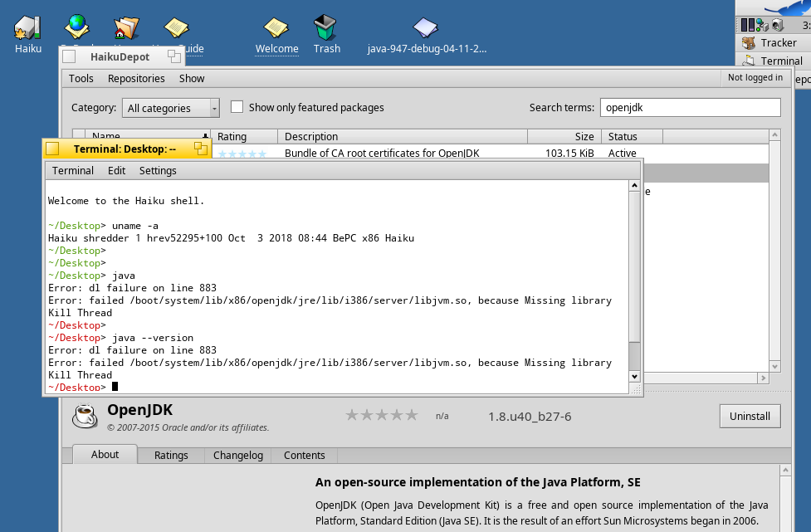This screenshot has height=532, width=811.
Task: Open the Terminal menu in Terminal window
Action: [73, 171]
